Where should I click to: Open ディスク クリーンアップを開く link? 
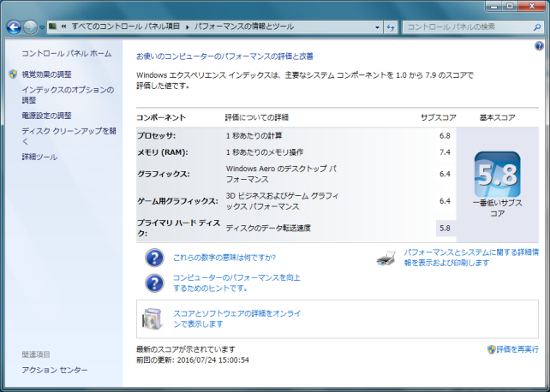(69, 136)
